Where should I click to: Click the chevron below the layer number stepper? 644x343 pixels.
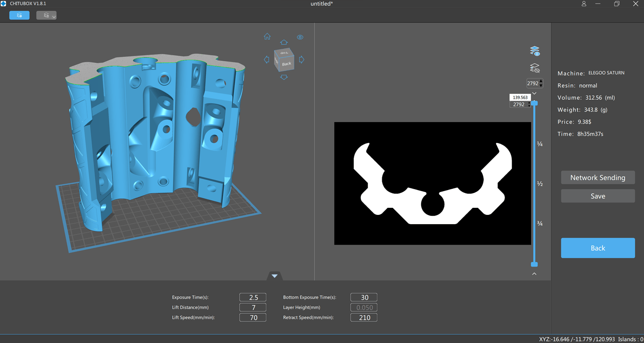(x=534, y=93)
